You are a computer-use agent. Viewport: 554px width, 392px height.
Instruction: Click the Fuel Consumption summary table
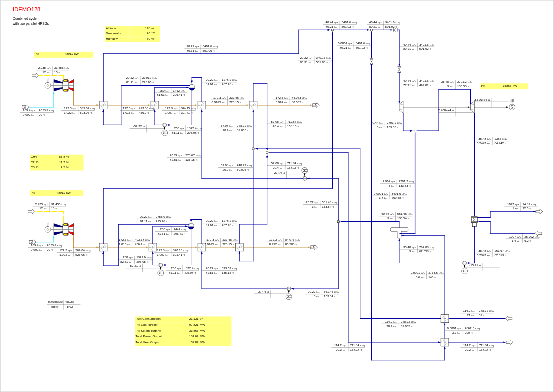[183, 331]
